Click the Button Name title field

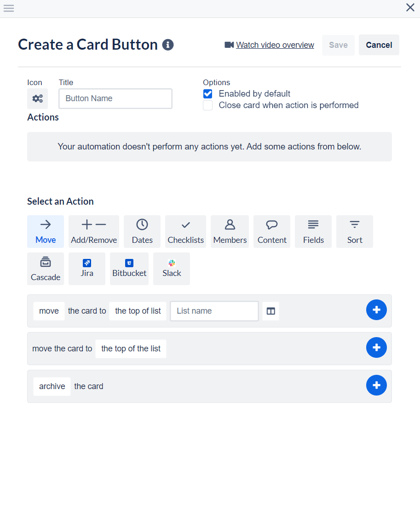pos(115,98)
